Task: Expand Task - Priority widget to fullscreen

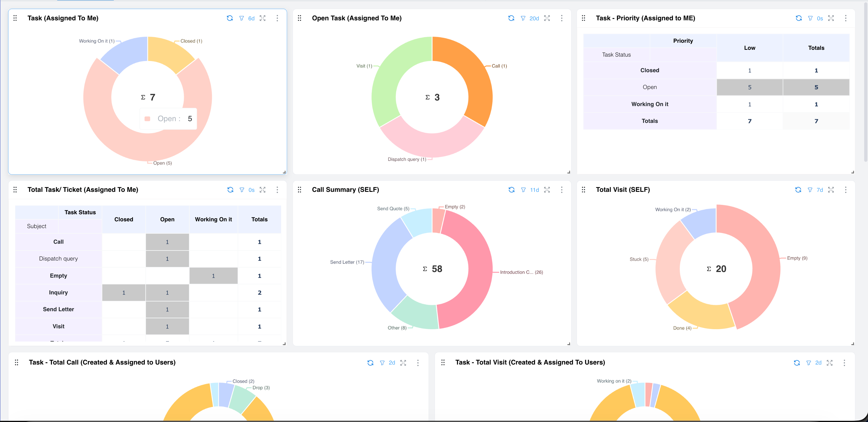Action: pos(831,18)
